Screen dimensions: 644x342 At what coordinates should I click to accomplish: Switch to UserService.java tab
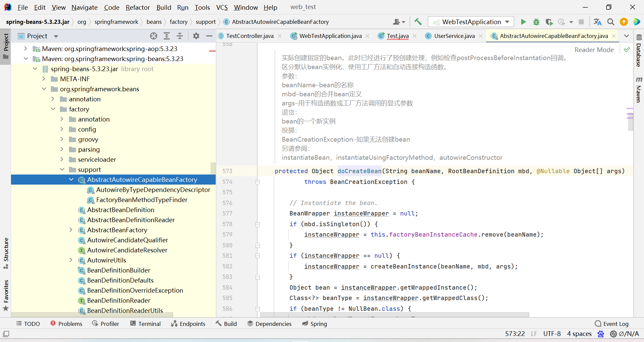(454, 36)
